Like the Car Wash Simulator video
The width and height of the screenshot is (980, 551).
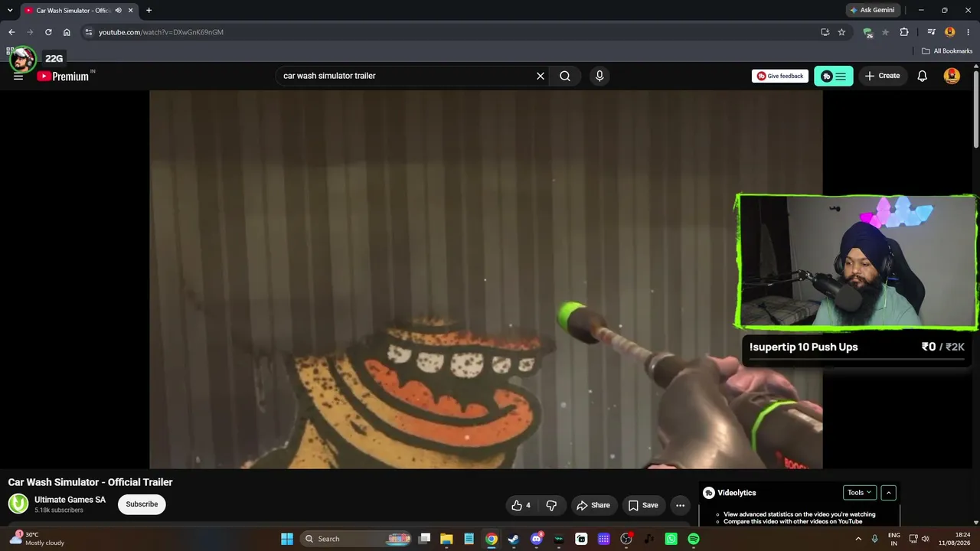[x=521, y=505]
